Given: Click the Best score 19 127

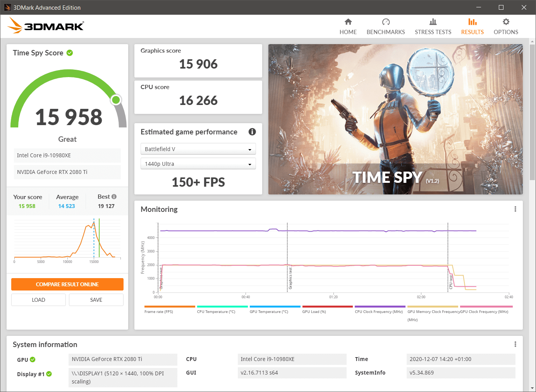Looking at the screenshot, I should (x=106, y=206).
